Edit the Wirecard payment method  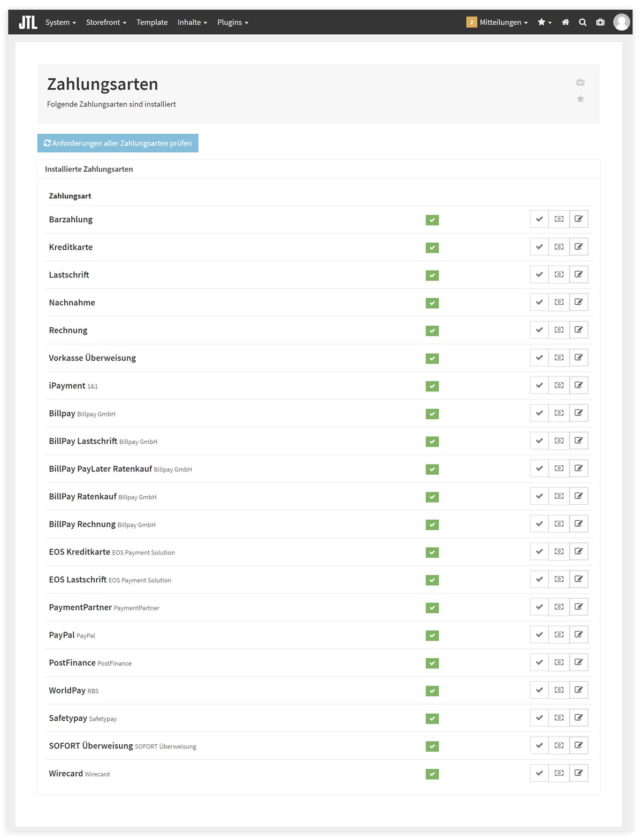pos(578,773)
